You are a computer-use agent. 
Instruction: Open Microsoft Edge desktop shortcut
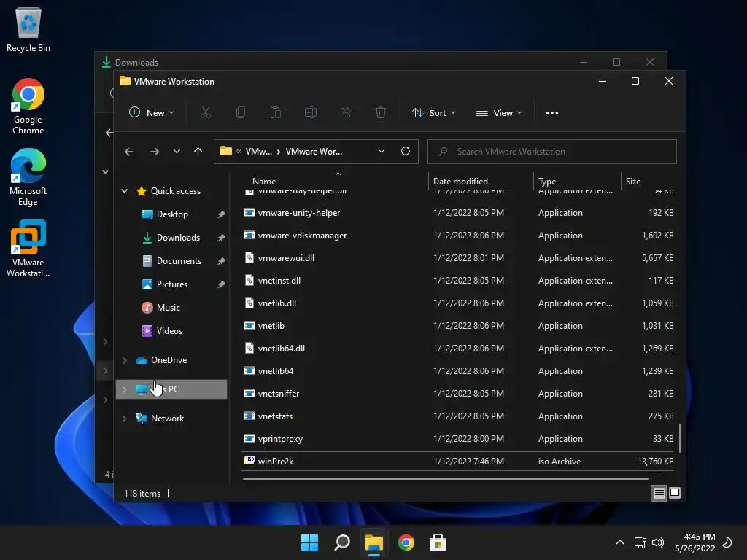(x=28, y=178)
